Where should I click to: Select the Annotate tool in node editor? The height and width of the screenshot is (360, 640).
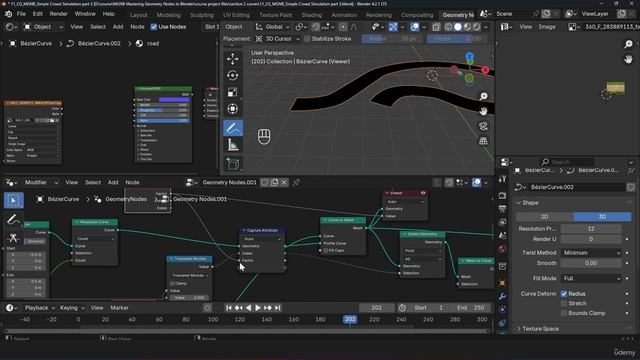13,220
